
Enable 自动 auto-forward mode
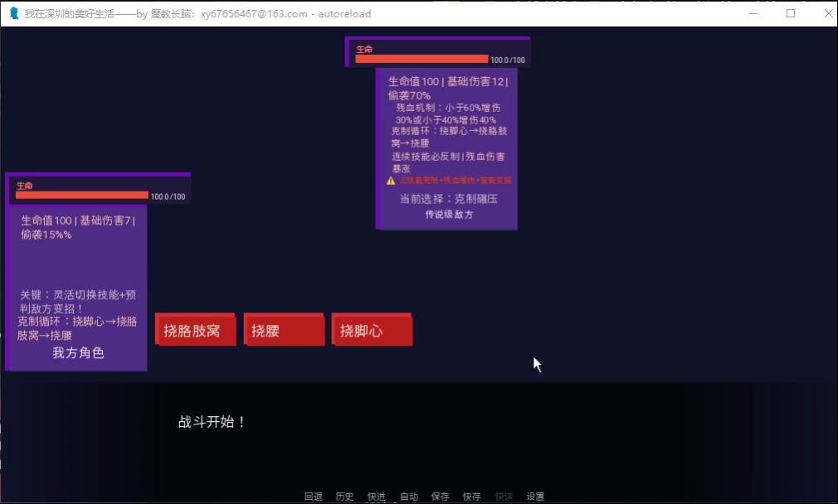point(409,497)
